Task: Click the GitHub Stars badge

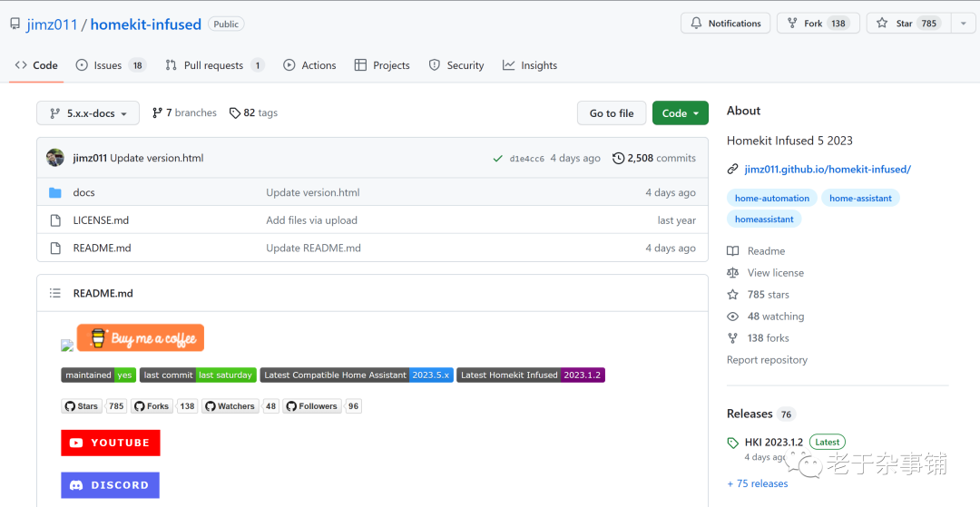Action: pos(93,405)
